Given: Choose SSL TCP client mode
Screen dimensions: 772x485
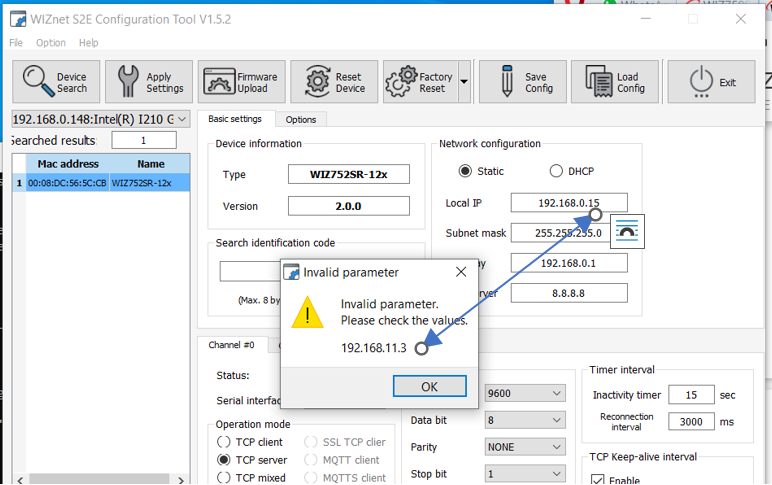Looking at the screenshot, I should pos(311,442).
